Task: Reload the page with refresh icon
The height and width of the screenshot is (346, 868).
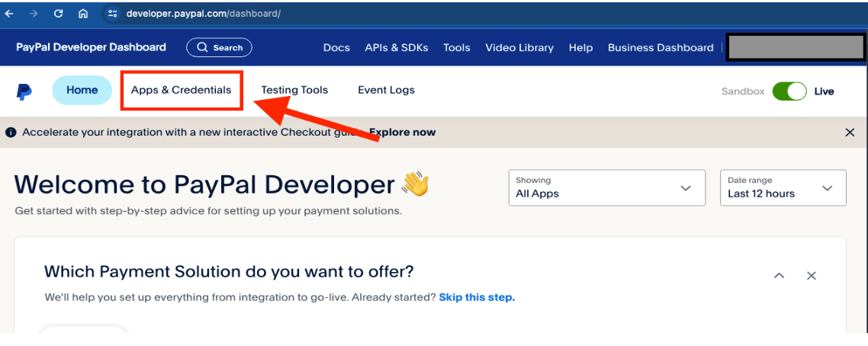Action: (58, 14)
